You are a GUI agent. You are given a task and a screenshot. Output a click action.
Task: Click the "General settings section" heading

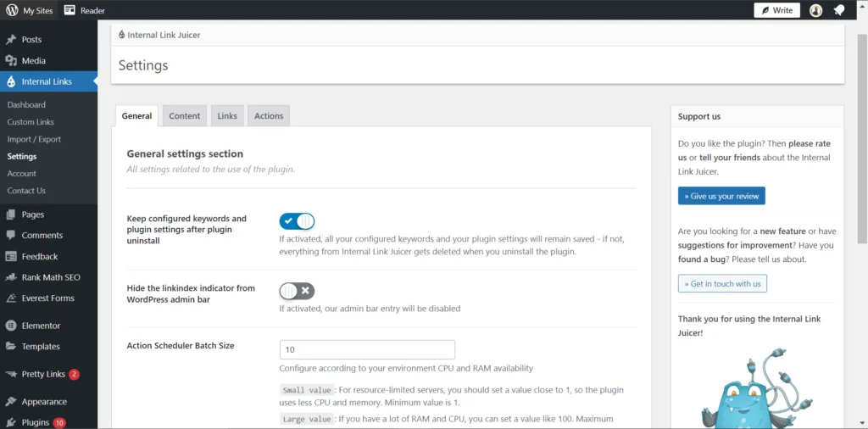(185, 154)
